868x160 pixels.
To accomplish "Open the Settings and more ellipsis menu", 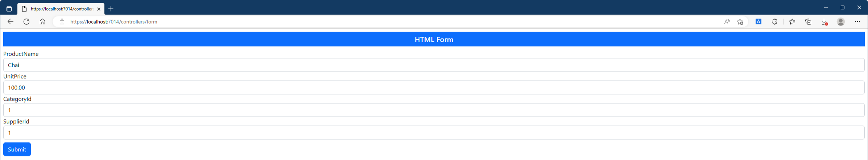I will point(857,22).
